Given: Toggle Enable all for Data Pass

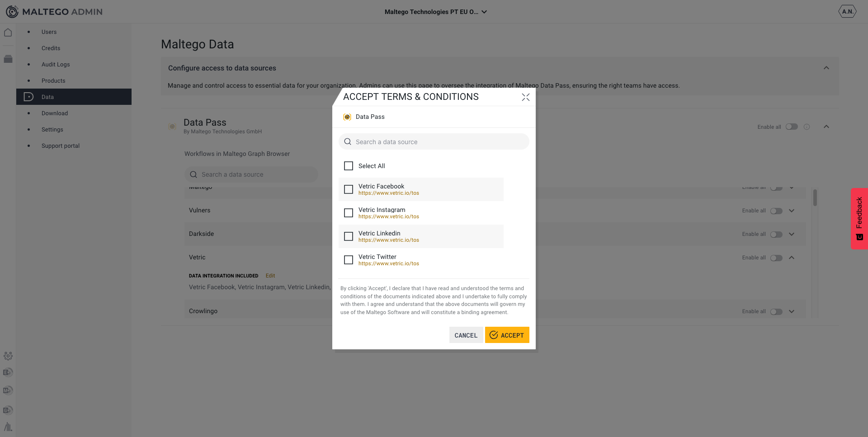Looking at the screenshot, I should tap(792, 127).
